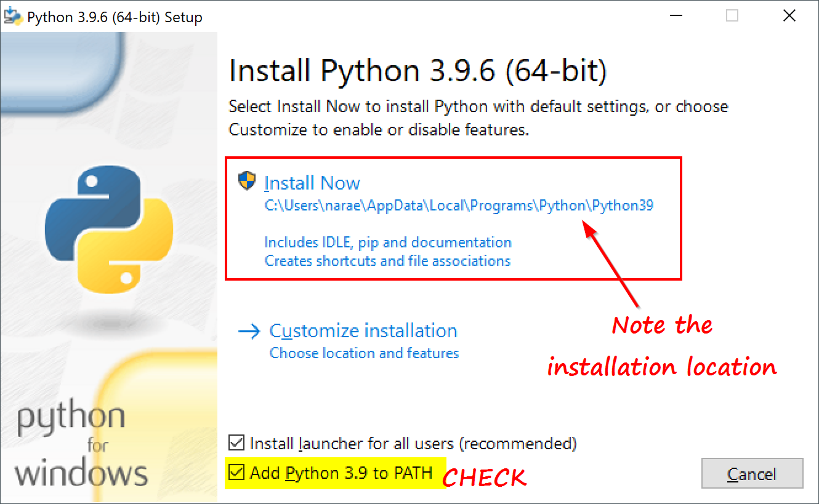Start the default install with Install Now
This screenshot has height=504, width=819.
pos(312,183)
